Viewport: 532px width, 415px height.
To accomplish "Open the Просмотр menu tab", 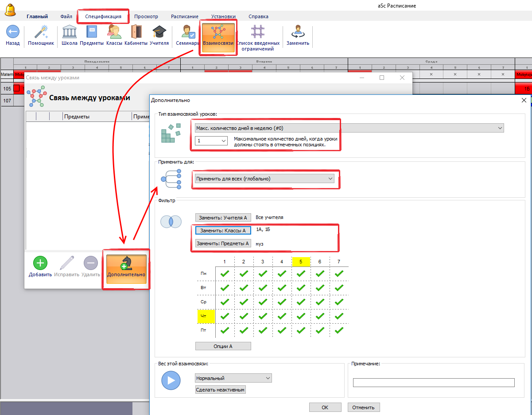I will click(x=146, y=16).
